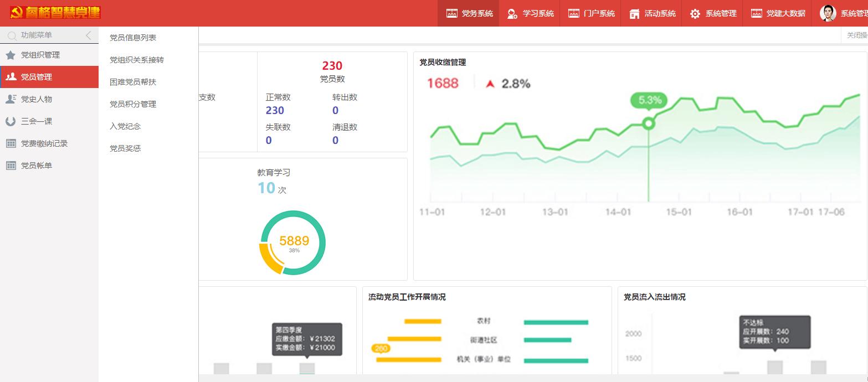Click the icon beside 学习系统 in top navigation

point(511,13)
